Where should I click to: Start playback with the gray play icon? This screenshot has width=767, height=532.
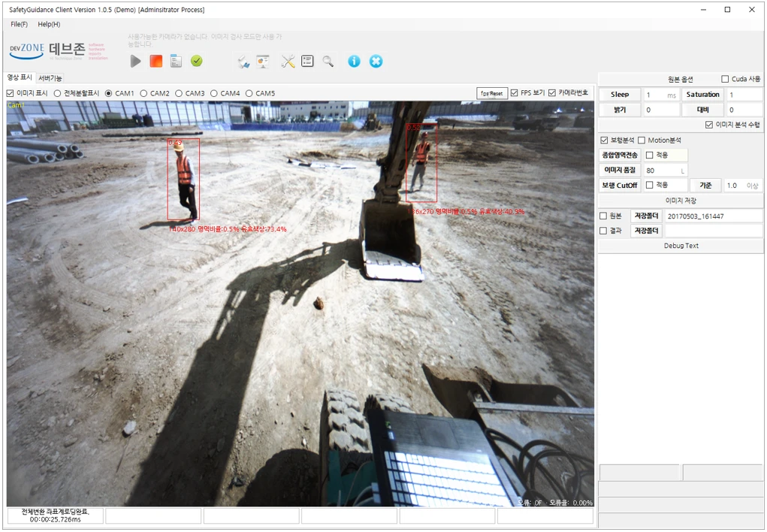135,61
